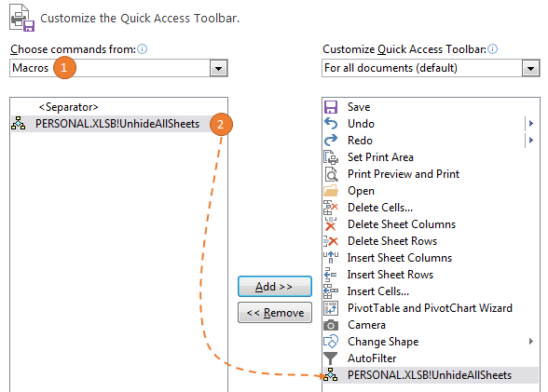Expand the Redo submenu arrow

(531, 140)
